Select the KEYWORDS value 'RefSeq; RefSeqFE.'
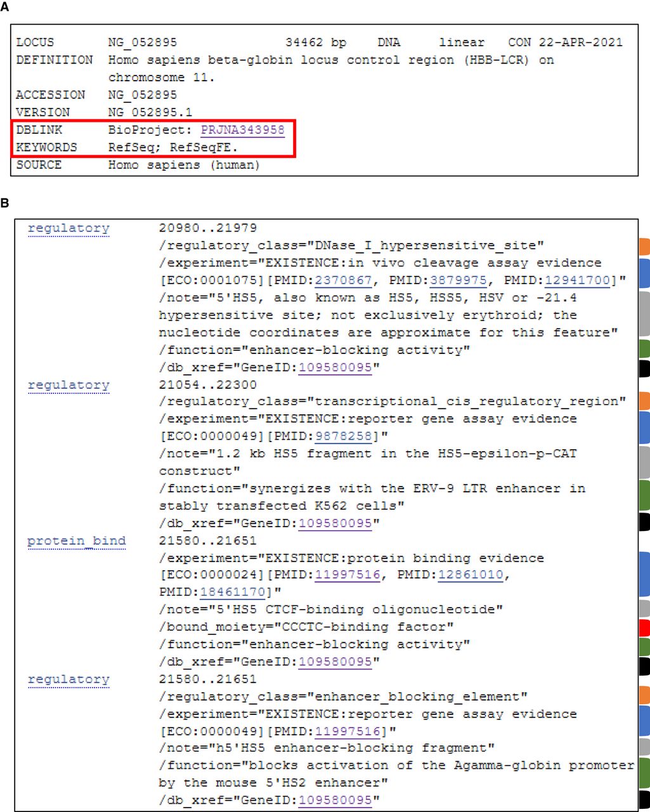 [173, 147]
